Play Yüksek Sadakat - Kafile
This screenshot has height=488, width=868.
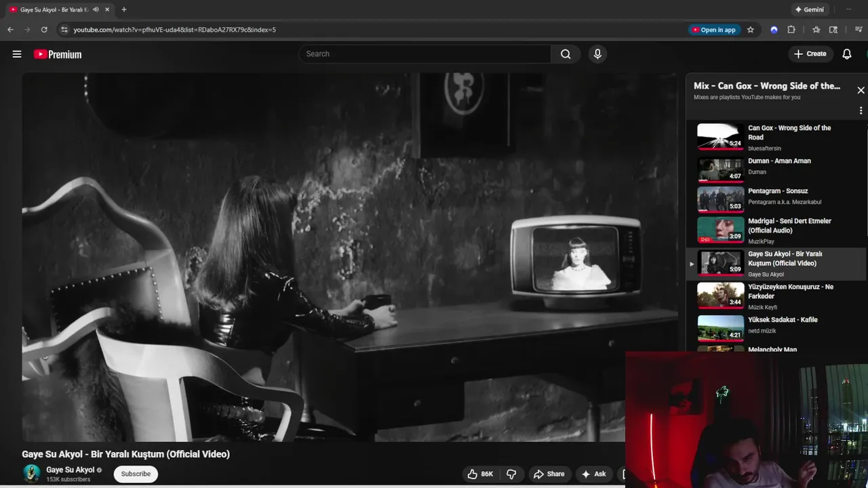pos(783,319)
